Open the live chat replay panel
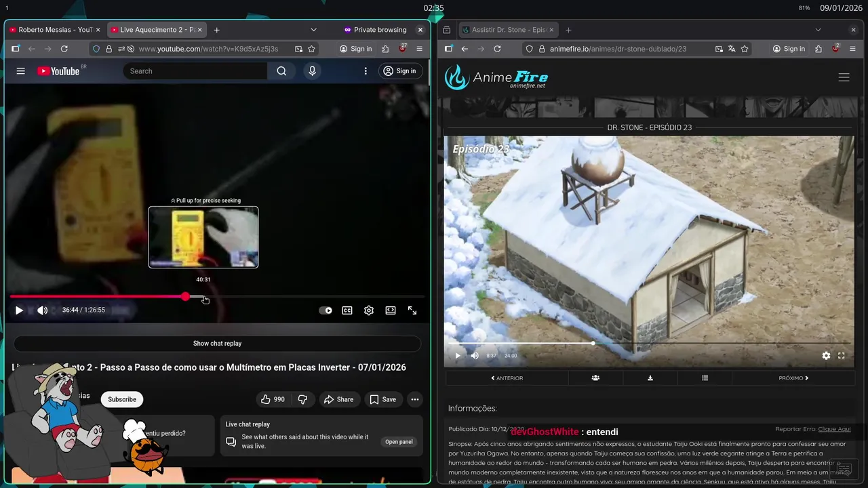This screenshot has height=488, width=868. coord(399,442)
